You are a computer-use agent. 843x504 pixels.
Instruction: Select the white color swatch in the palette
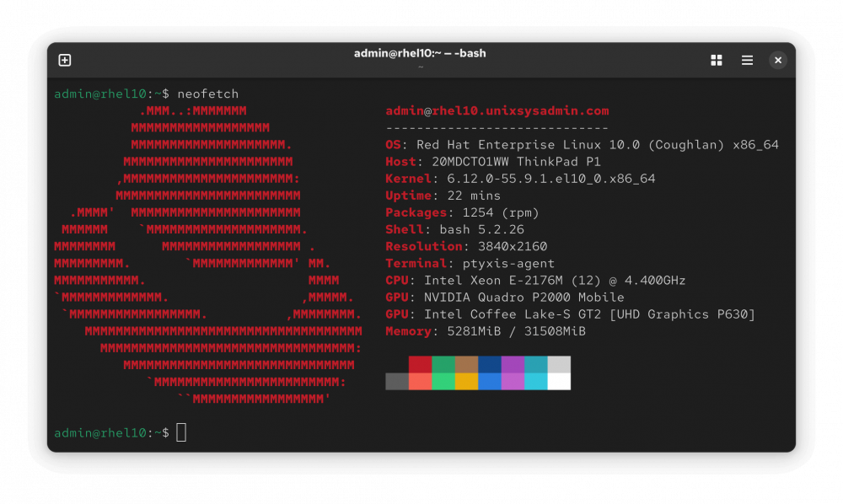(x=559, y=382)
